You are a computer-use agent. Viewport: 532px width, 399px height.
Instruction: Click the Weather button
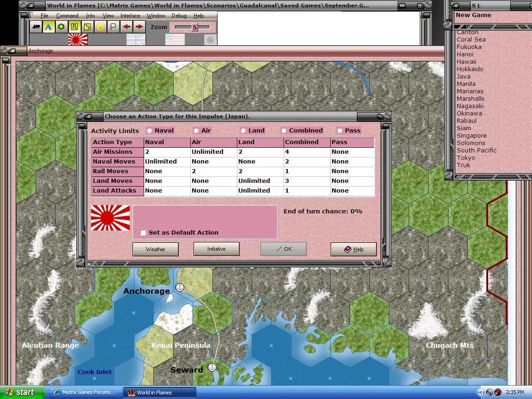tap(155, 249)
